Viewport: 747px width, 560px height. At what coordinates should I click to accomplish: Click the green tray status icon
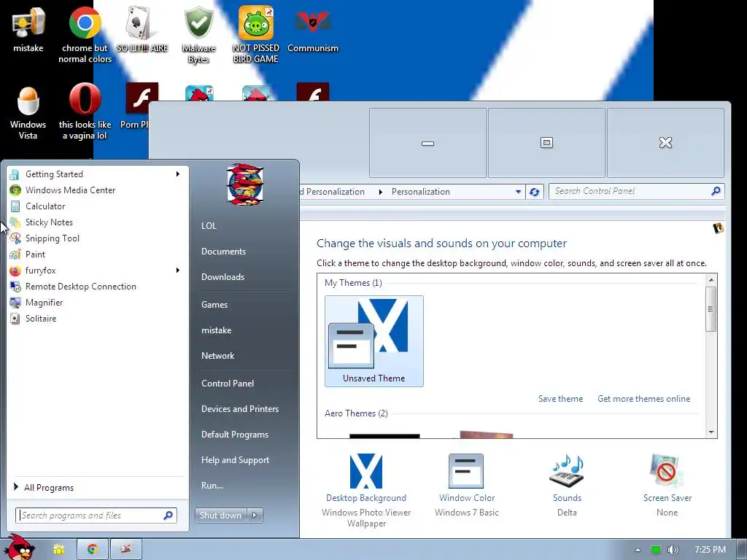656,550
